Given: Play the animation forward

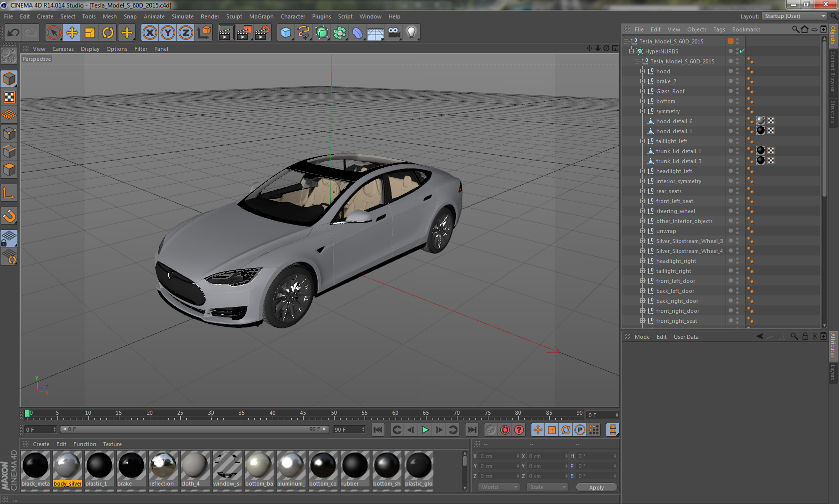Looking at the screenshot, I should tap(425, 430).
